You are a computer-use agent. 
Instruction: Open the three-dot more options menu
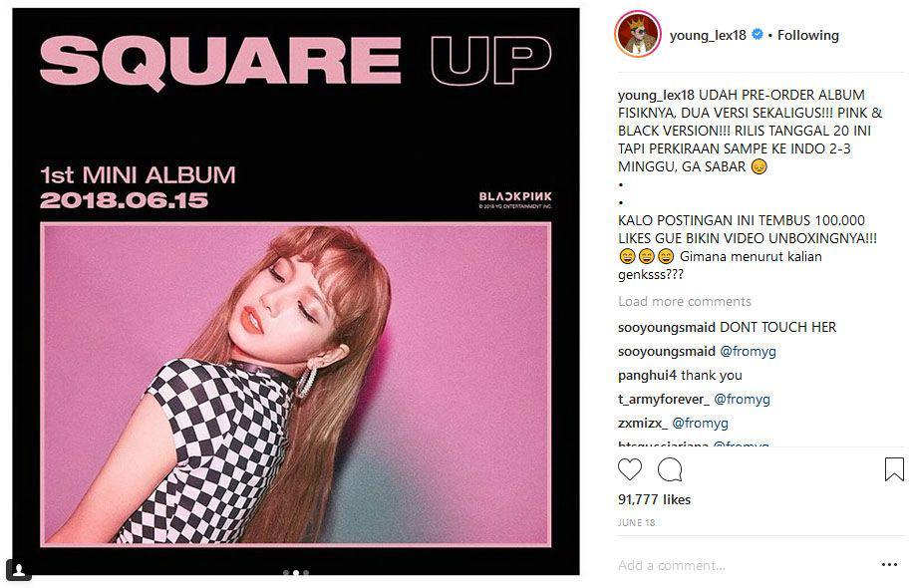[889, 565]
